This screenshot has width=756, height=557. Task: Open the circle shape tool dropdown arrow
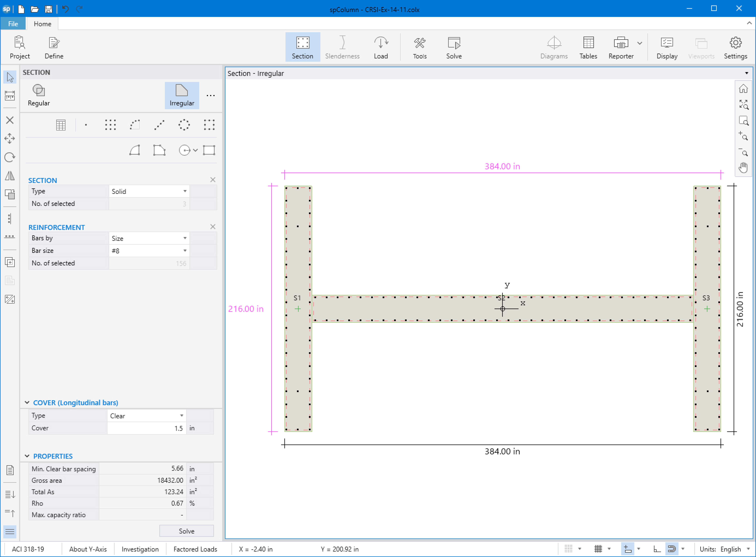[x=195, y=150]
